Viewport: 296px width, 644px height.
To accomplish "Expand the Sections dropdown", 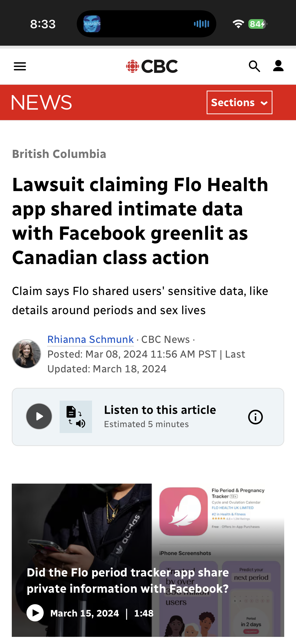I will tap(239, 102).
